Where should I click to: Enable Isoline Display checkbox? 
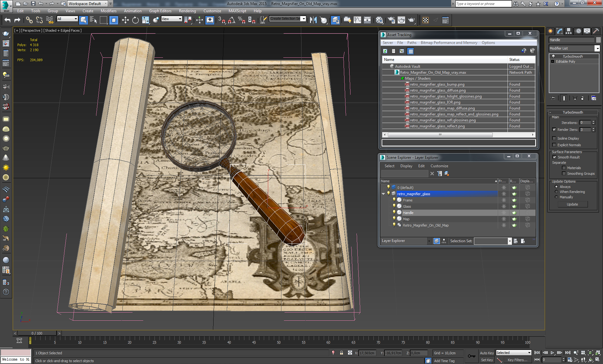(554, 138)
